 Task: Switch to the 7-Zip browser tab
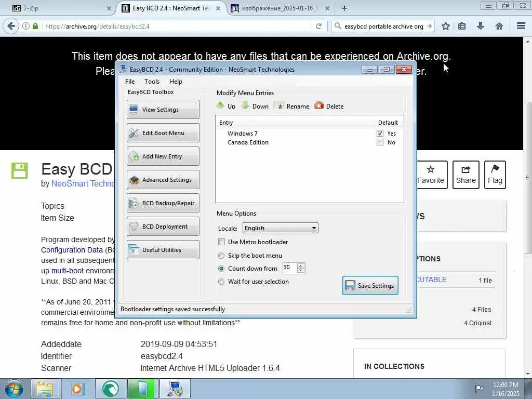(x=61, y=8)
